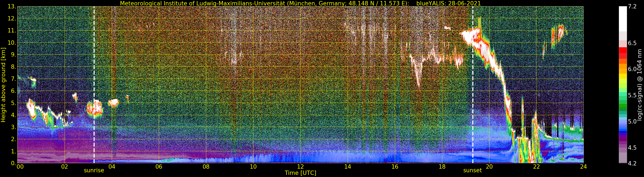Click the height axis tick '13.'
The height and width of the screenshot is (177, 644).
coord(12,7)
